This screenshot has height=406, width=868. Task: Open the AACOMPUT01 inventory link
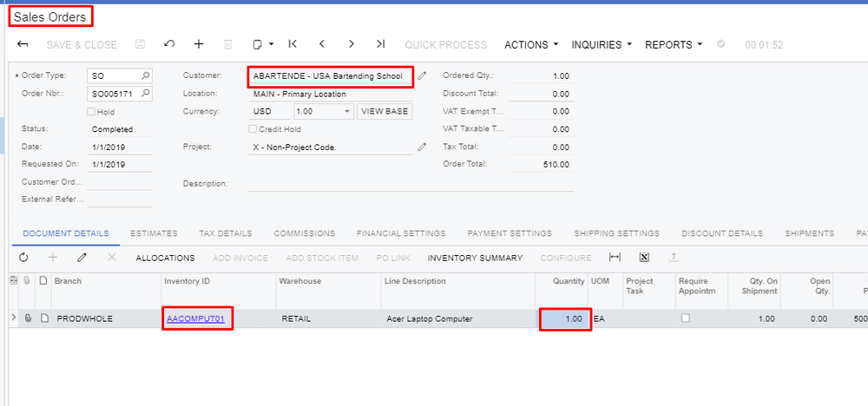195,318
